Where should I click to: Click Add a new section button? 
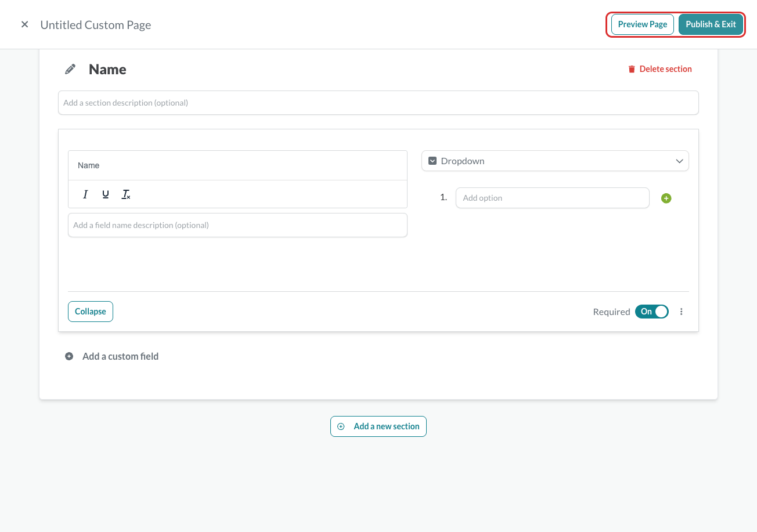[378, 426]
